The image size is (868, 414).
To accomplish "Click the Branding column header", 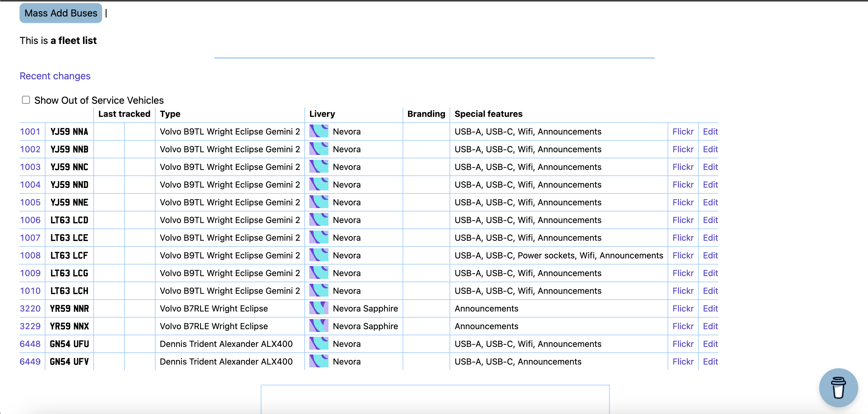I will pyautogui.click(x=426, y=114).
